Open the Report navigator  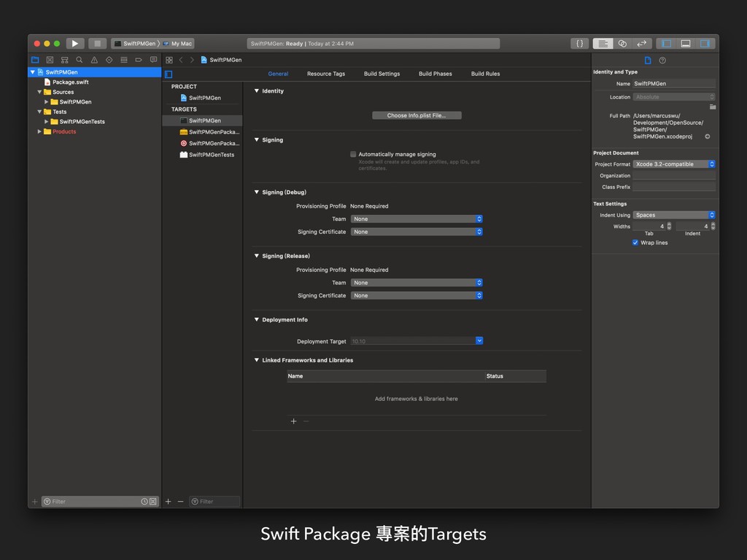pyautogui.click(x=153, y=60)
